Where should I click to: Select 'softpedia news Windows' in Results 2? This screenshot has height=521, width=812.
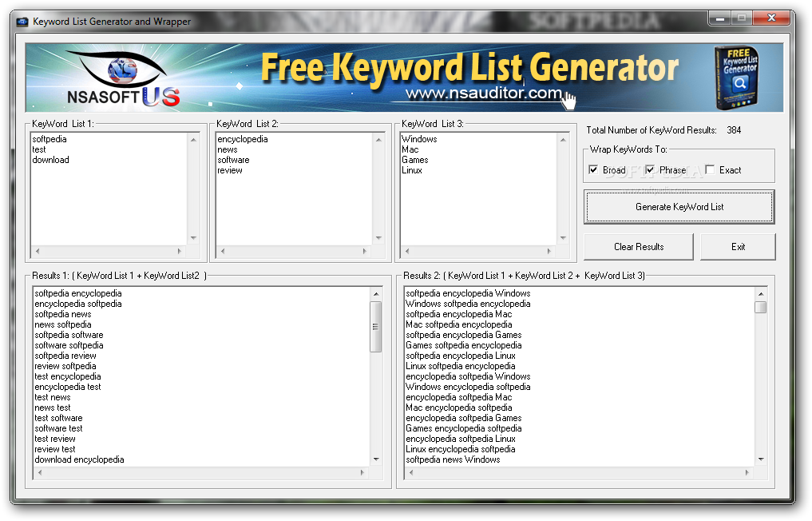(x=453, y=459)
